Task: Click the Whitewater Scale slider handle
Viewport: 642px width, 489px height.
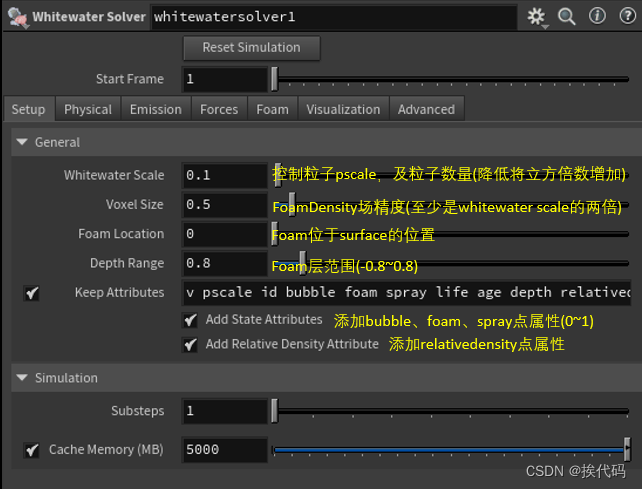Action: [278, 175]
